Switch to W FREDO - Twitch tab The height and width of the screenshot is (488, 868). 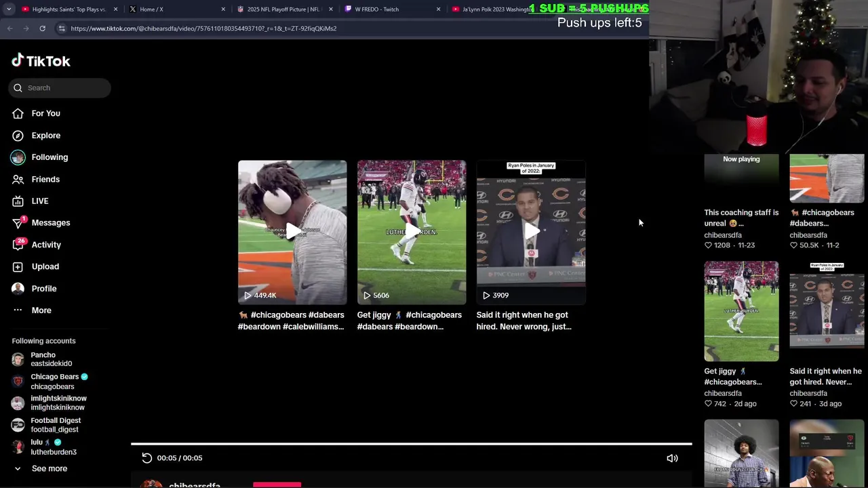pos(391,9)
